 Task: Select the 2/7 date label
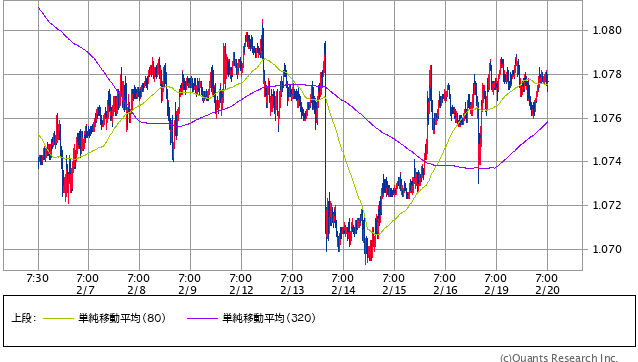pyautogui.click(x=85, y=290)
